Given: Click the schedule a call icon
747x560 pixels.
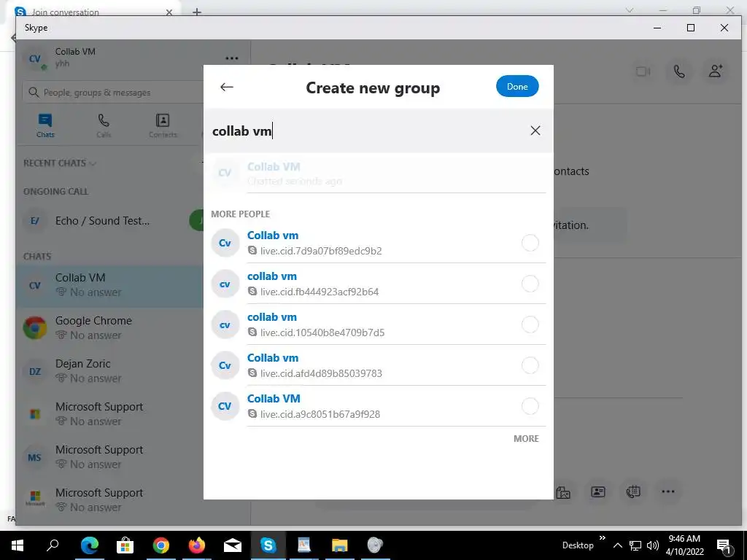Looking at the screenshot, I should click(633, 492).
